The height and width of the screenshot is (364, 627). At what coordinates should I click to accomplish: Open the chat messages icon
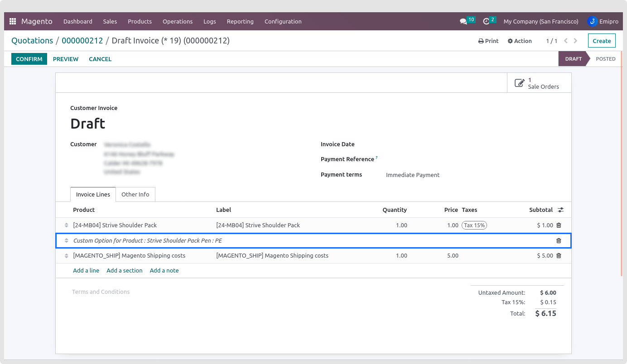(463, 21)
